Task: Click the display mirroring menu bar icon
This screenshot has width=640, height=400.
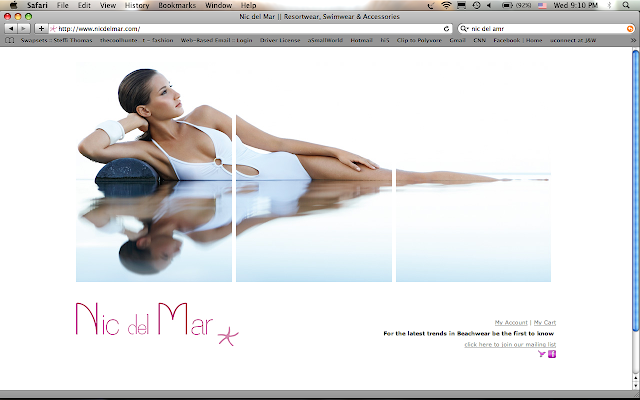Action: click(x=461, y=5)
